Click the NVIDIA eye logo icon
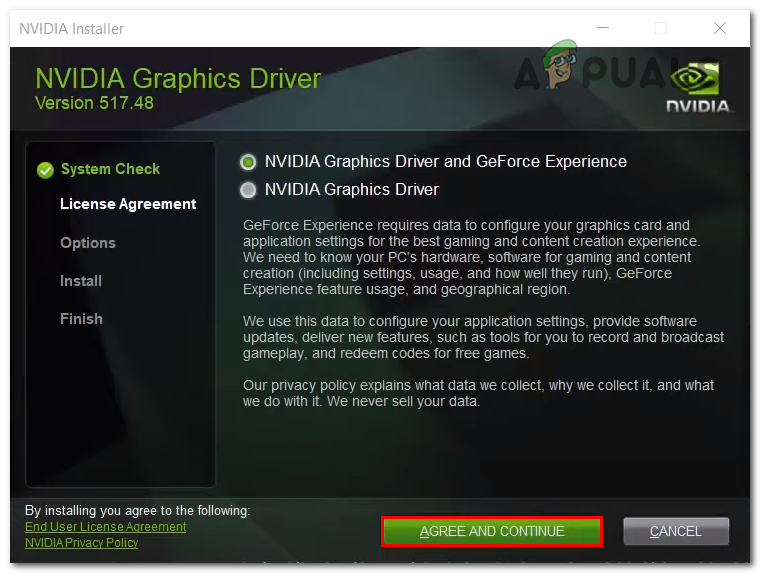 695,78
